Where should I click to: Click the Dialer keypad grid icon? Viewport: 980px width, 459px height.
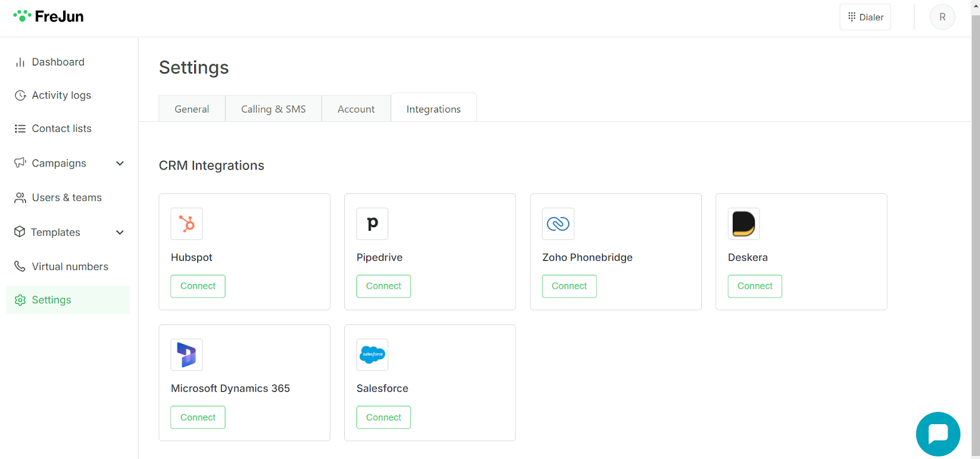(851, 17)
